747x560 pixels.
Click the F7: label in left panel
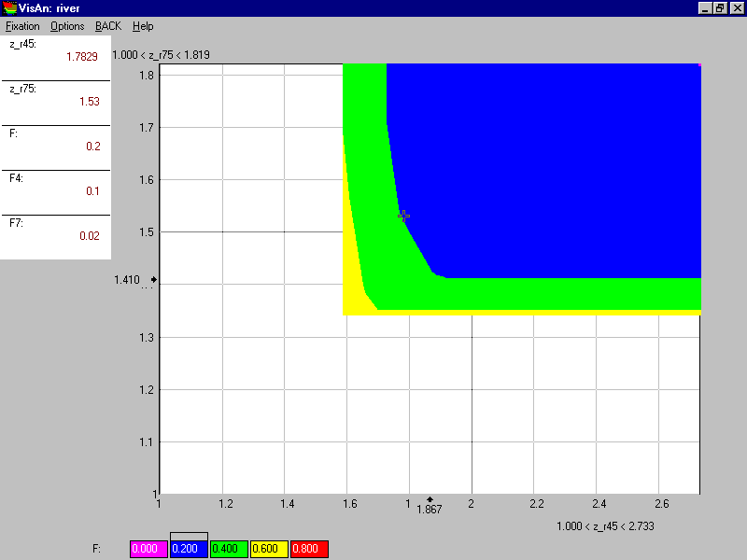pyautogui.click(x=16, y=223)
